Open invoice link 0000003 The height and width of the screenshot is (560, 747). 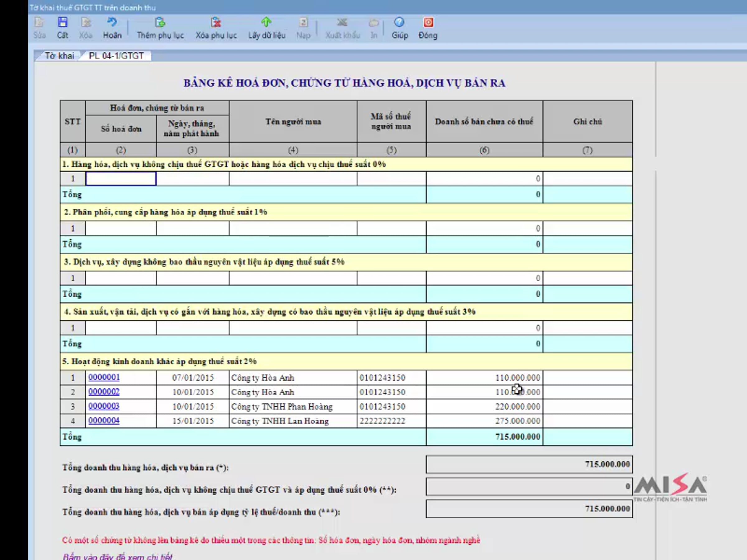[104, 406]
